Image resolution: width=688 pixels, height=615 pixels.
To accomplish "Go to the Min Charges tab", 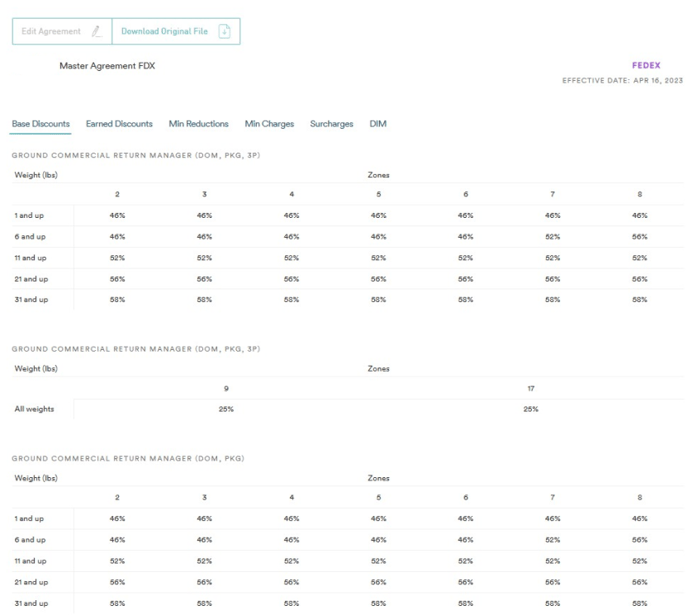I will point(269,124).
